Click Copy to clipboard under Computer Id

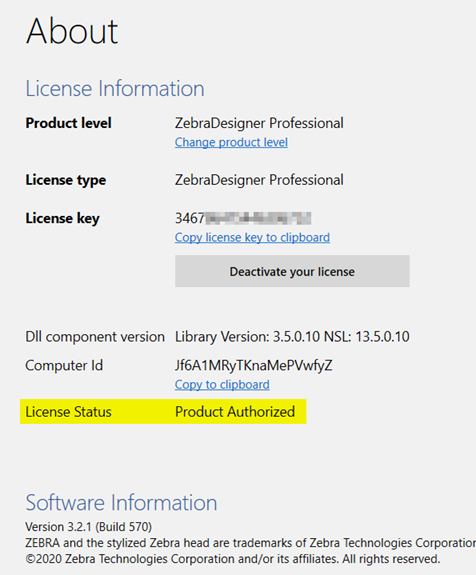[x=222, y=385]
